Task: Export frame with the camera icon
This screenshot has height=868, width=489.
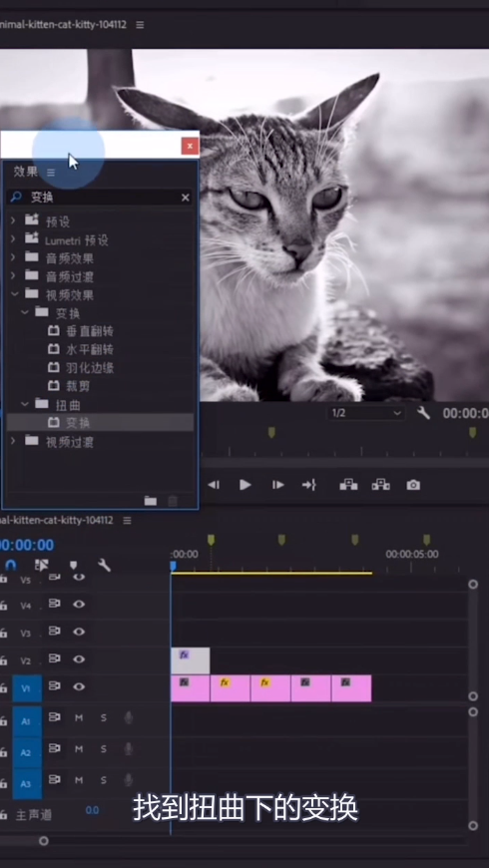Action: click(x=413, y=485)
